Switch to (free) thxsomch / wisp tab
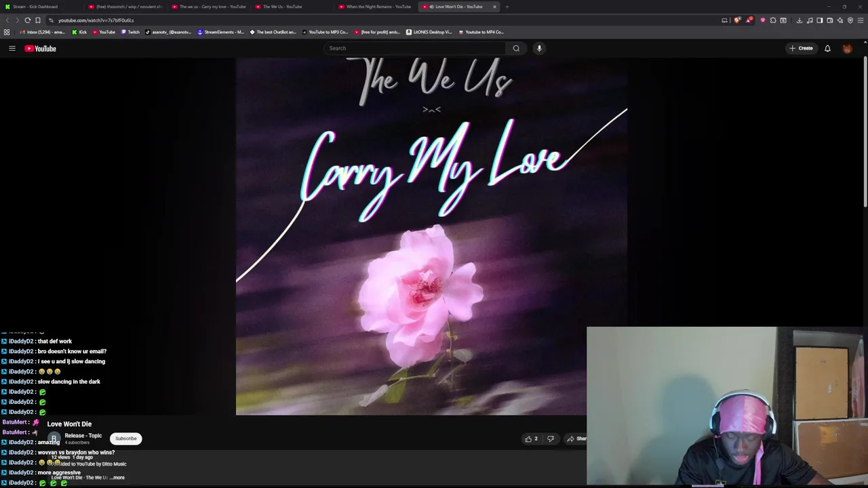This screenshot has height=488, width=868. [125, 7]
